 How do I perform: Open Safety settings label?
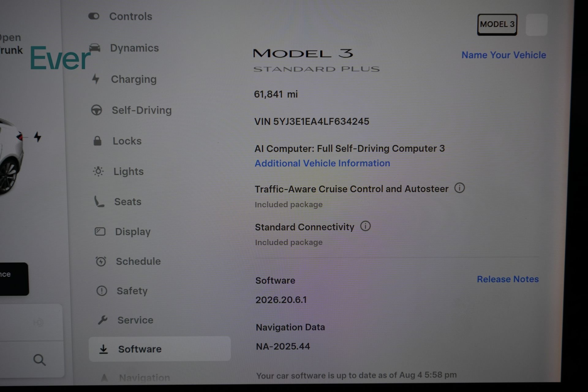(132, 291)
